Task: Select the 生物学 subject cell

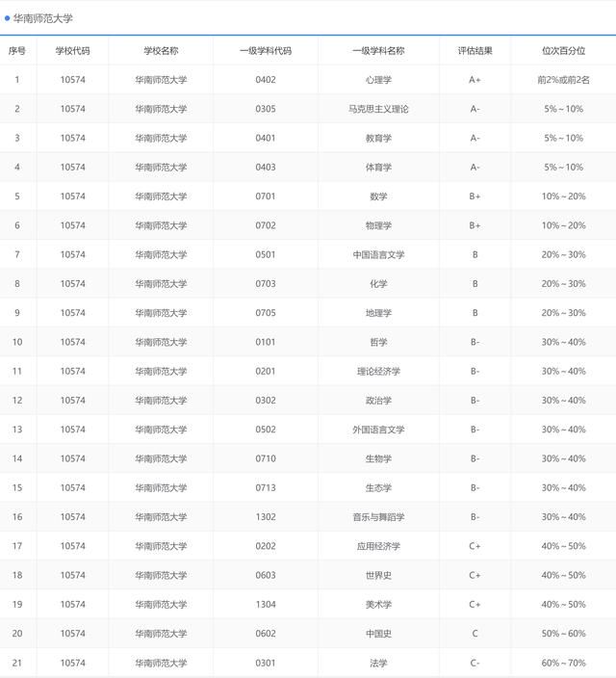Action: point(378,458)
